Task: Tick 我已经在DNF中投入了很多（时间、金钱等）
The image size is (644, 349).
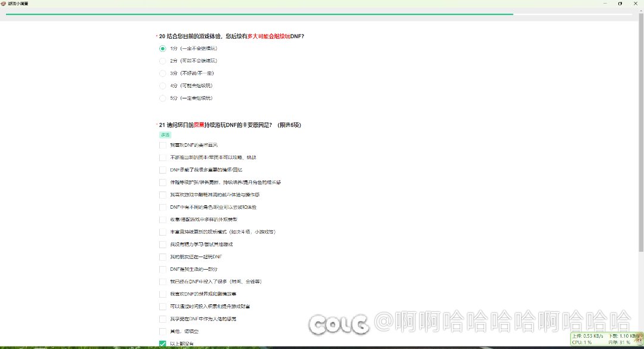Action: (163, 282)
